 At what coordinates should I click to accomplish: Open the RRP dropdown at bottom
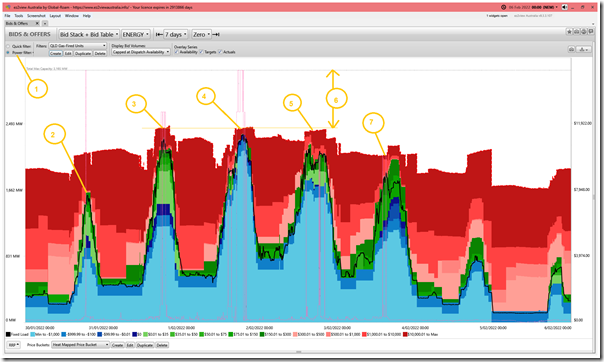tap(13, 345)
